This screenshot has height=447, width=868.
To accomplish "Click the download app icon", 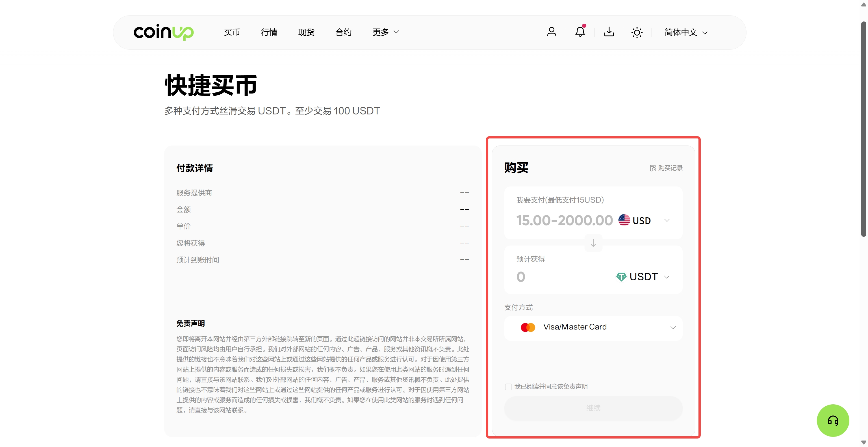I will coord(609,32).
